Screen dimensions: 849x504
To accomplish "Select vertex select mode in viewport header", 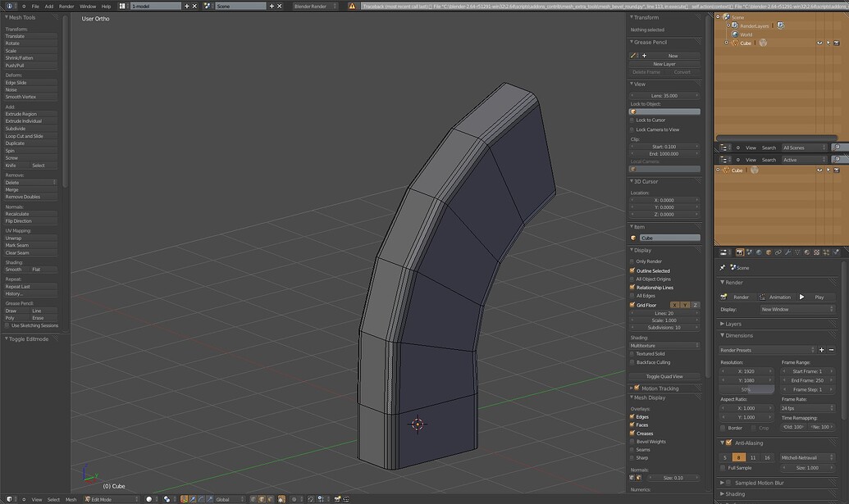I will click(x=254, y=499).
